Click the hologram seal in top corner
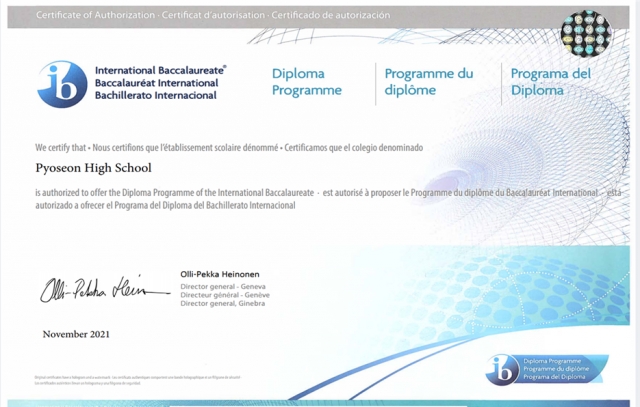640x407 pixels. (586, 33)
